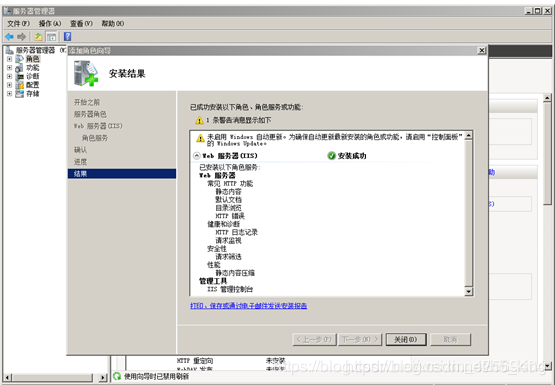The height and width of the screenshot is (385, 555).
Task: Click IIS 管理控制台 in installed services list
Action: coord(230,289)
